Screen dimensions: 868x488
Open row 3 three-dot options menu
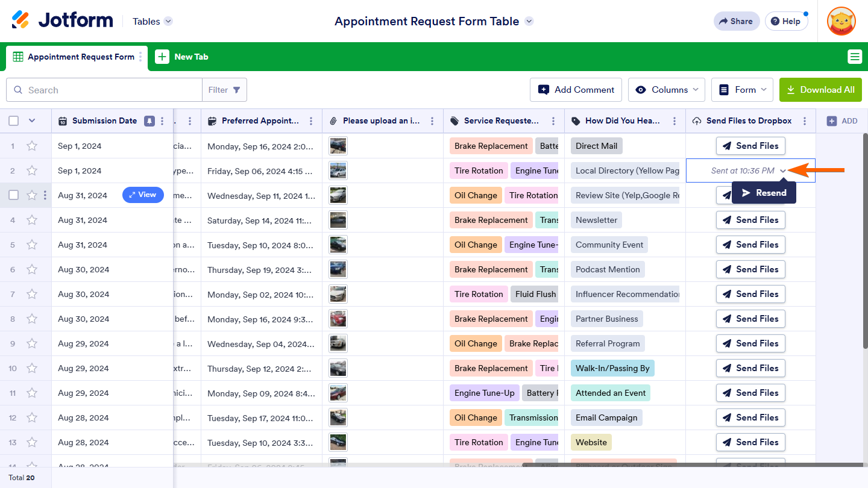click(x=45, y=195)
